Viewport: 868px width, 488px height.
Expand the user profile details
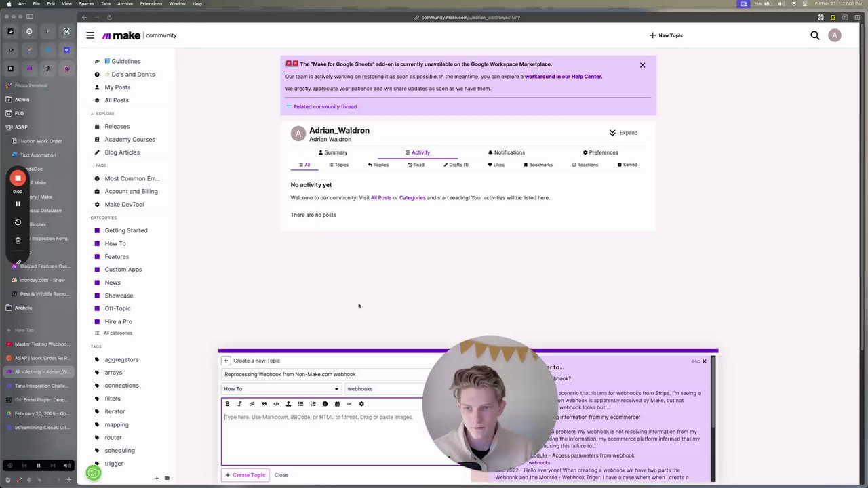pos(623,133)
